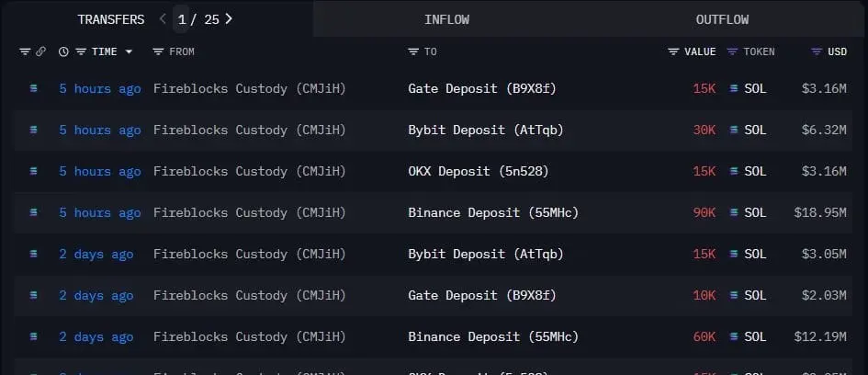The height and width of the screenshot is (375, 868).
Task: Open the USD column filter icon
Action: pyautogui.click(x=817, y=51)
